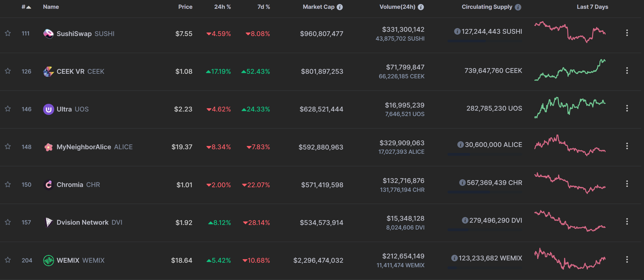The image size is (644, 280).
Task: Star CEEK VR to add to watchlist
Action: pos(8,71)
